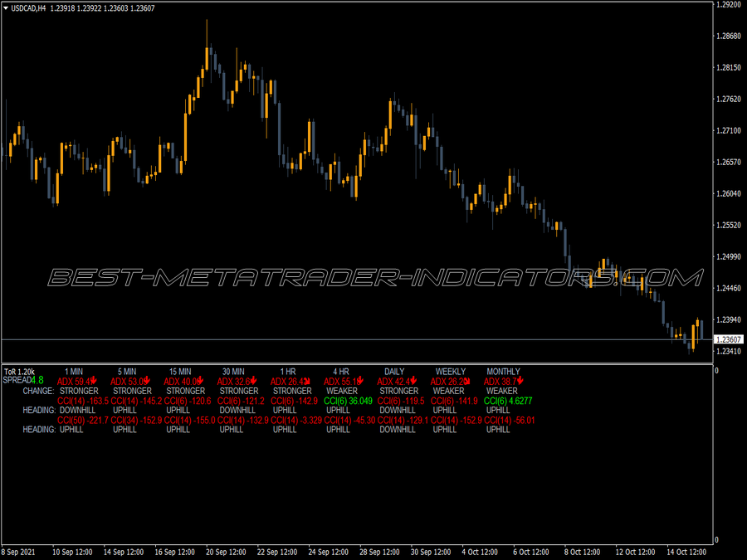
Task: Click the 30 Sep 12:00 time axis label
Action: 431,552
